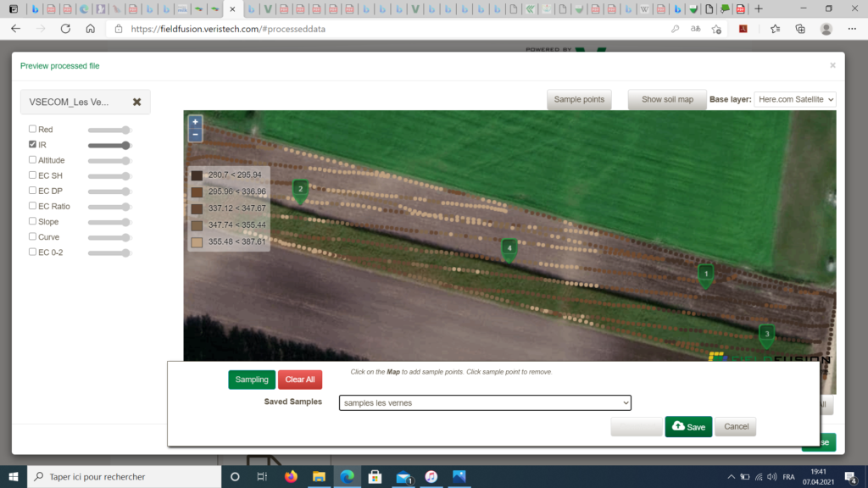Enable the Red layer checkbox

point(33,130)
